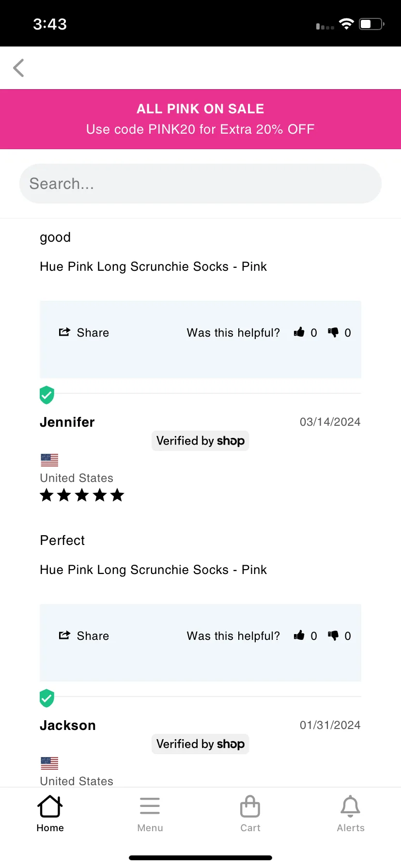Tap Jennifer's Verified by shop badge
This screenshot has width=401, height=868.
point(200,441)
